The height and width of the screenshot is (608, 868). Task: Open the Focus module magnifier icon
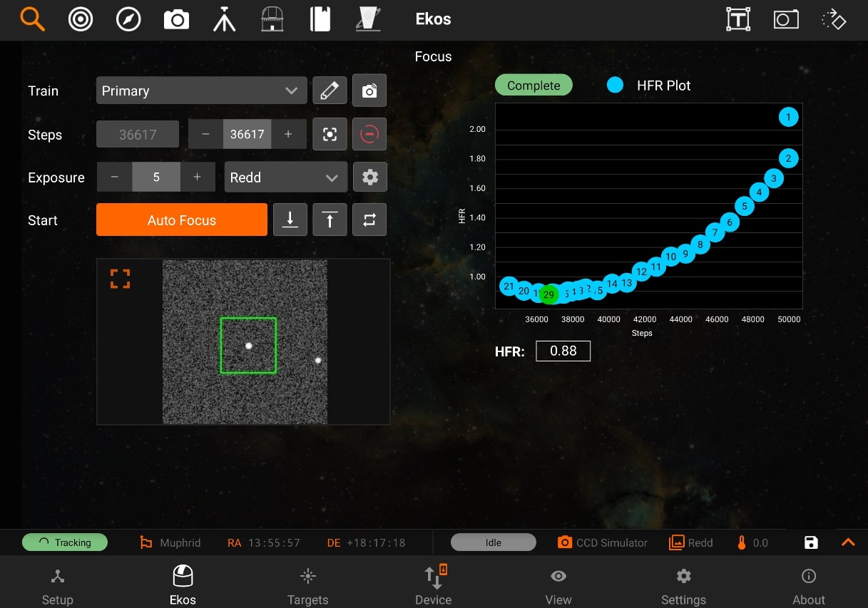[32, 19]
